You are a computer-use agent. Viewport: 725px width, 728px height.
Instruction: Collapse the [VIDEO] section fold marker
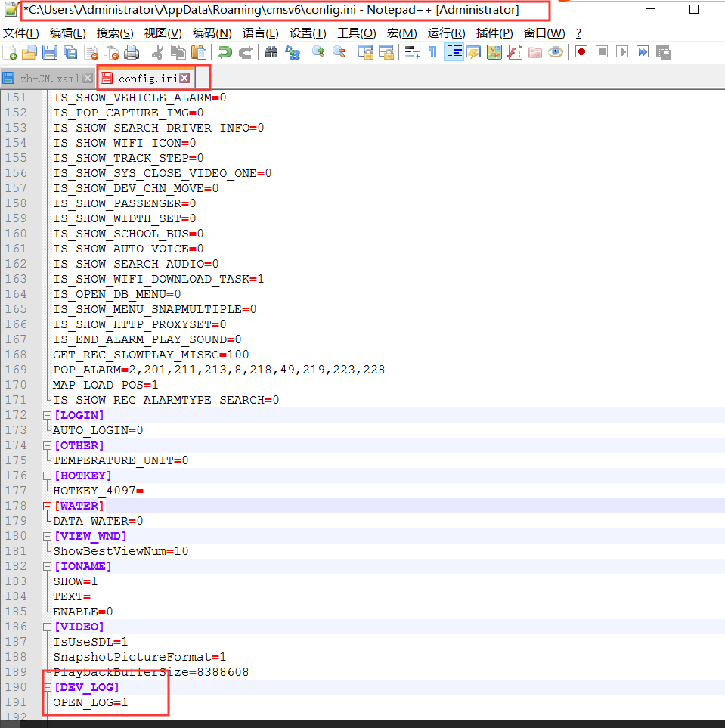pos(47,627)
